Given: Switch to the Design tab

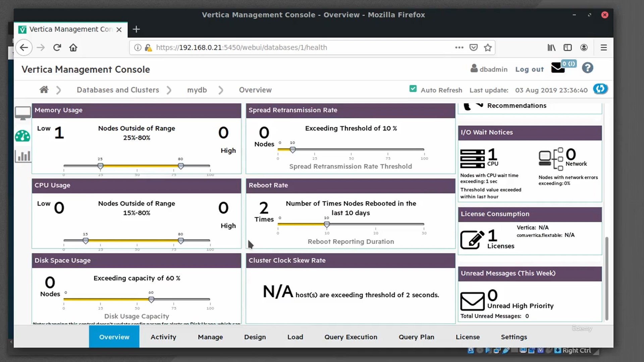Looking at the screenshot, I should (255, 337).
